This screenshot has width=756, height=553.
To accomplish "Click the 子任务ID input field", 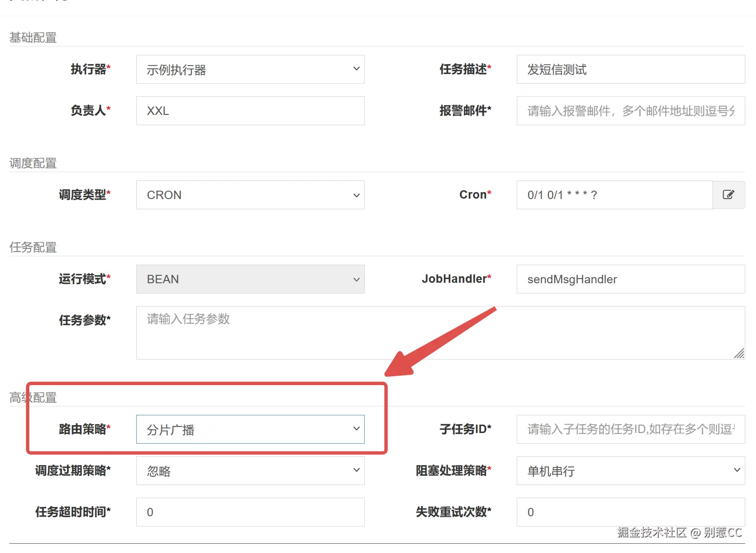I will click(x=630, y=429).
